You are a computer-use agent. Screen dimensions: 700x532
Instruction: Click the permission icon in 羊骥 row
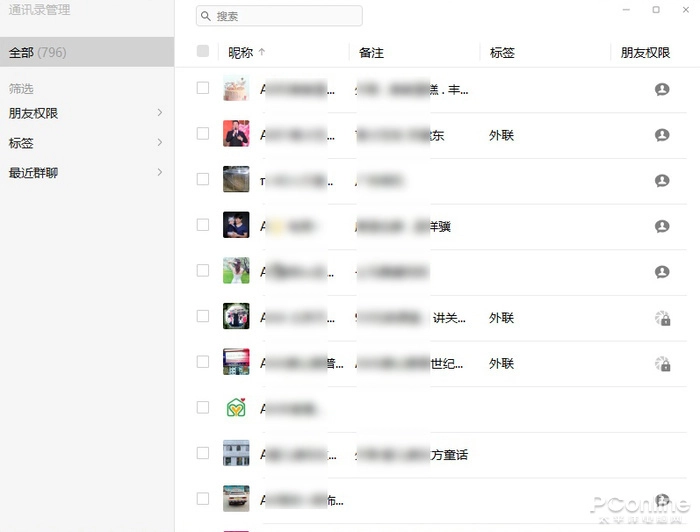pyautogui.click(x=662, y=226)
